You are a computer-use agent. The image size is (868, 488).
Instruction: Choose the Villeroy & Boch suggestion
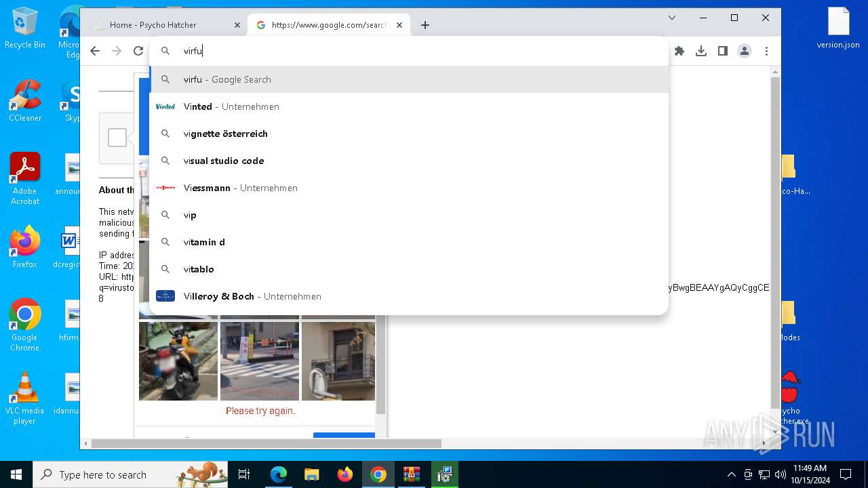coord(409,296)
